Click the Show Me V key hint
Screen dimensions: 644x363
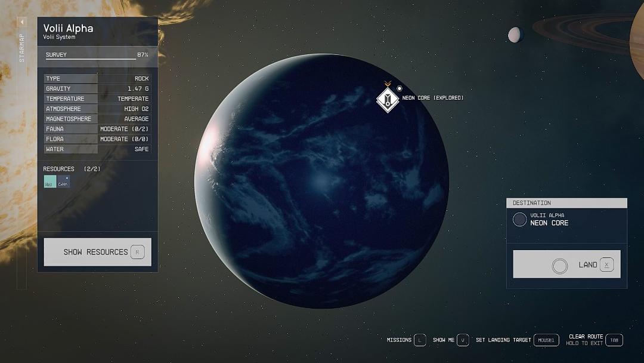click(x=463, y=340)
